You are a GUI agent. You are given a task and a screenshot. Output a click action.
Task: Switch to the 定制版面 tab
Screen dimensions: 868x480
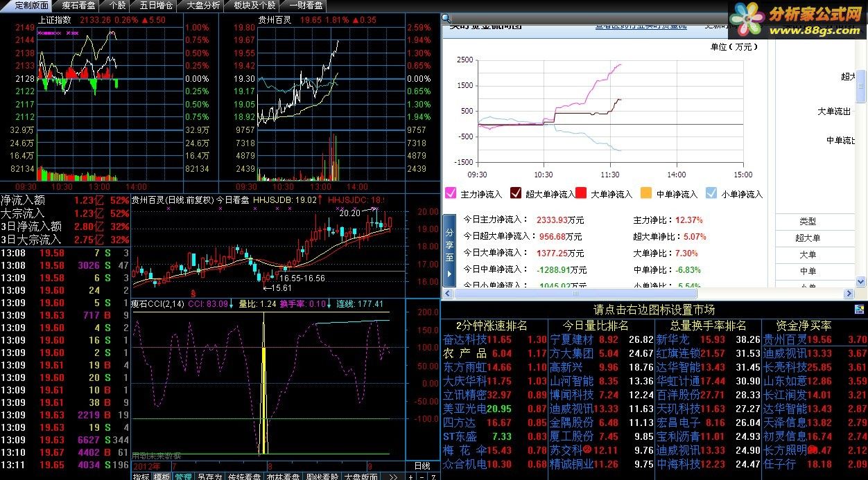pos(32,5)
